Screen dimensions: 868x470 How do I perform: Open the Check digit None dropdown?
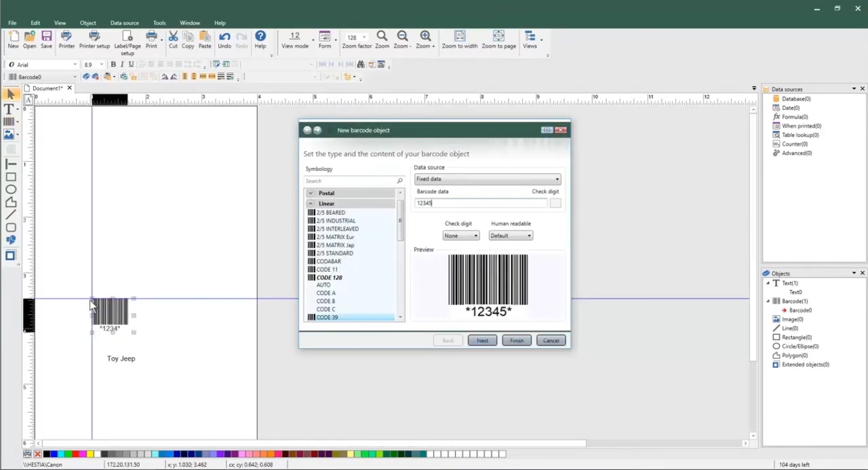click(461, 236)
